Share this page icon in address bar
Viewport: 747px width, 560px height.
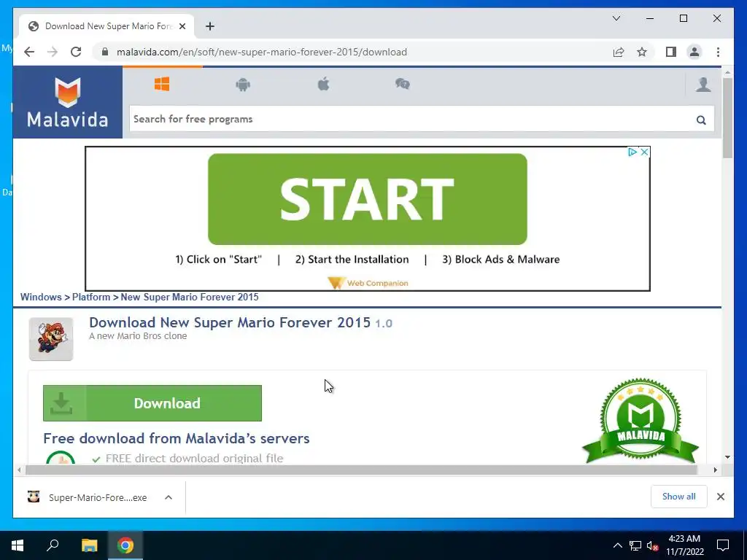(x=619, y=52)
